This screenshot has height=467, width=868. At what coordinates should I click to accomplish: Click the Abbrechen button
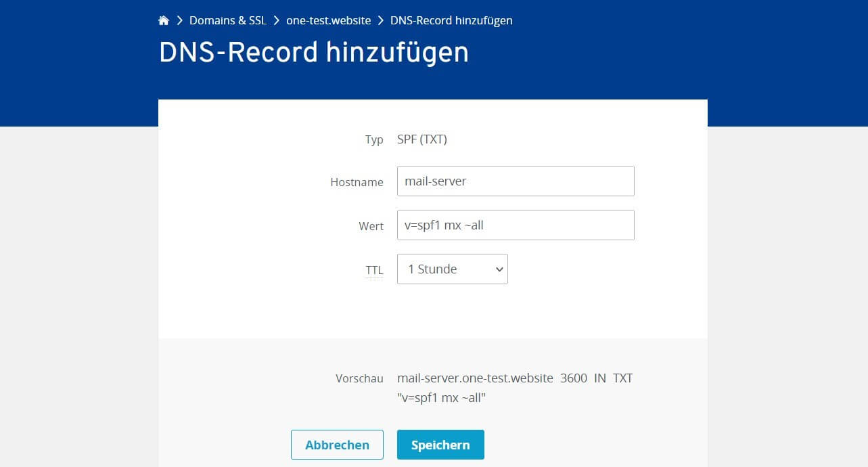click(x=337, y=445)
